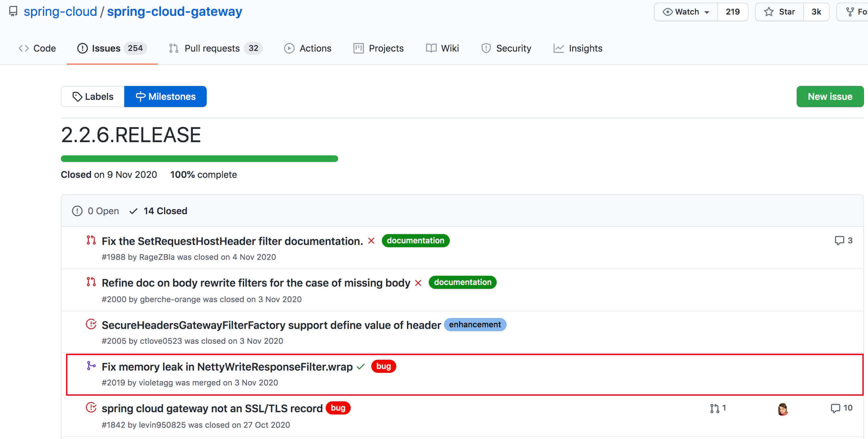868x439 pixels.
Task: Click red X status on SetRequestHostHeader PR
Action: 371,241
